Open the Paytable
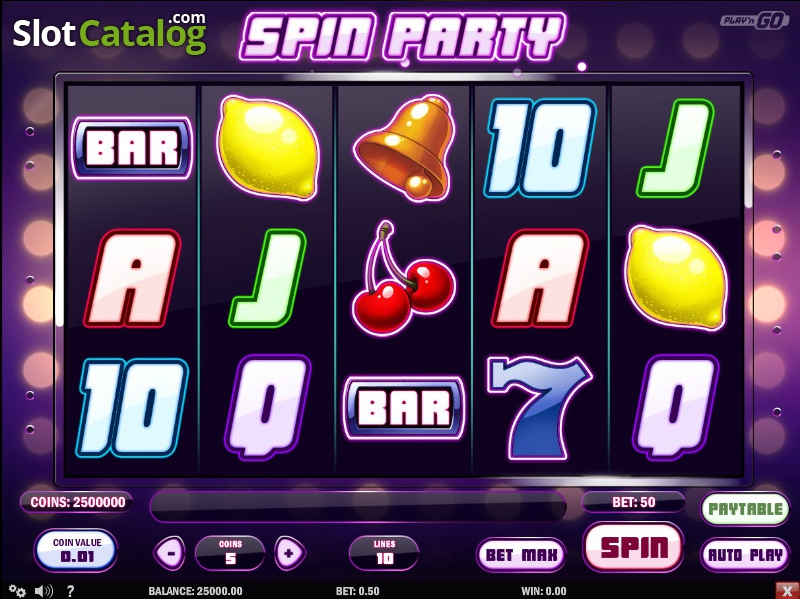 [x=745, y=509]
